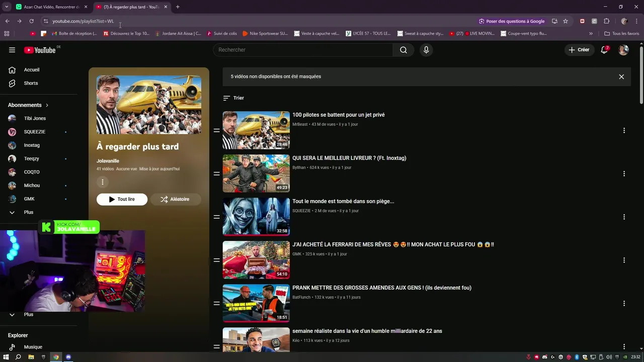
Task: Reload the page in Chrome
Action: click(31, 21)
